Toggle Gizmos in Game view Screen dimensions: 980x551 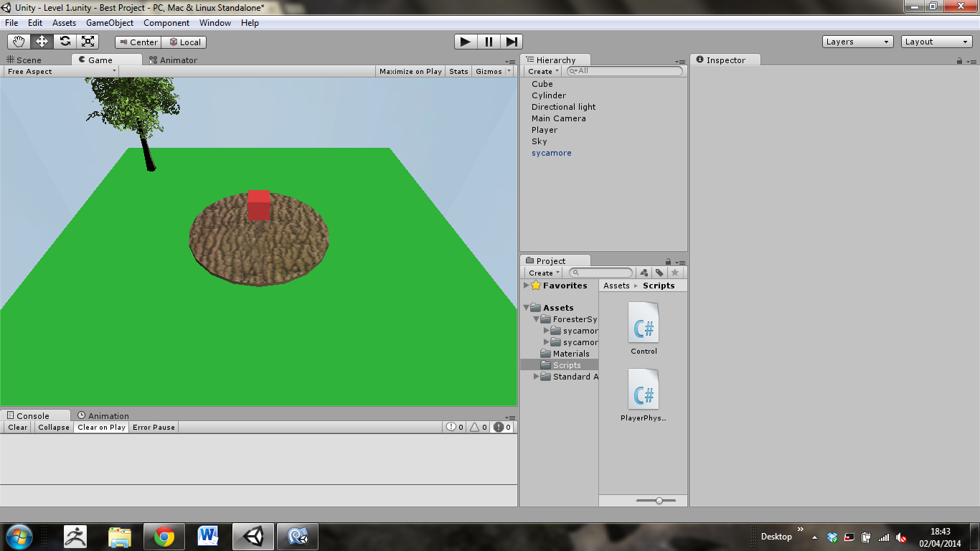pos(489,71)
